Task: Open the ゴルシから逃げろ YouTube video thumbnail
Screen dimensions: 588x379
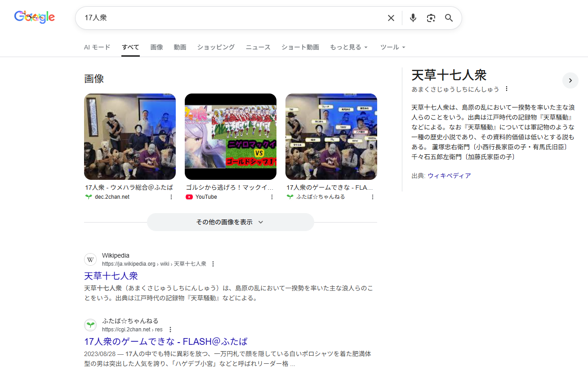Action: click(231, 137)
